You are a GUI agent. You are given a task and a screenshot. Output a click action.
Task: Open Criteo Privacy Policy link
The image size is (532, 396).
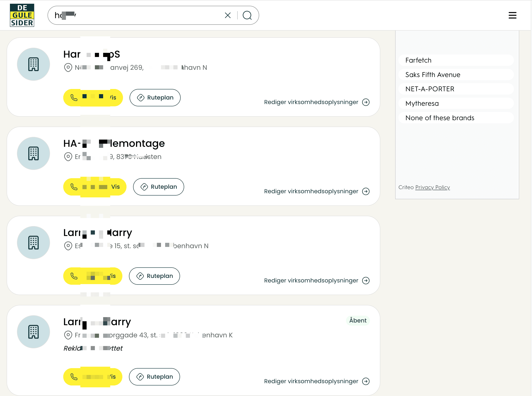(432, 187)
